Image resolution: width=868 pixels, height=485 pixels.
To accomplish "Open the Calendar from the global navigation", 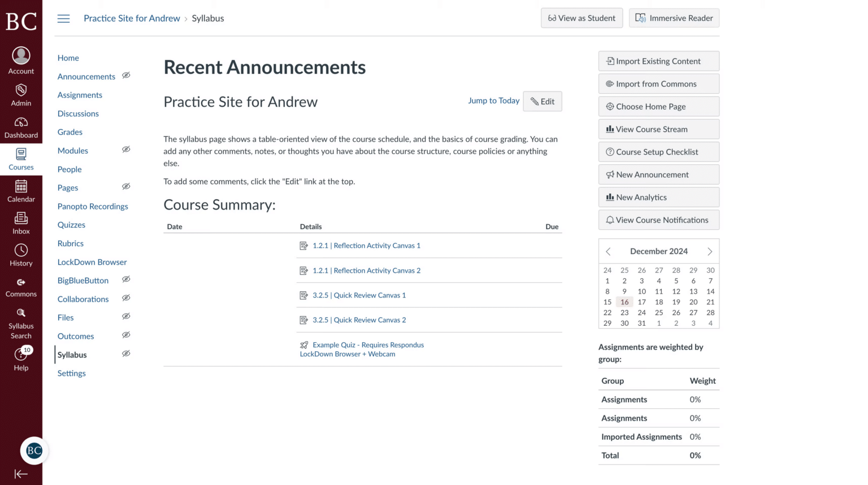I will 21,191.
